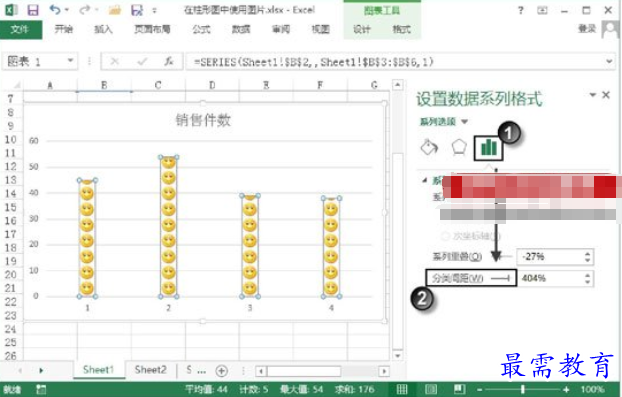Open the Formulas ribbon tab
Screen dimensions: 622x397
202,29
